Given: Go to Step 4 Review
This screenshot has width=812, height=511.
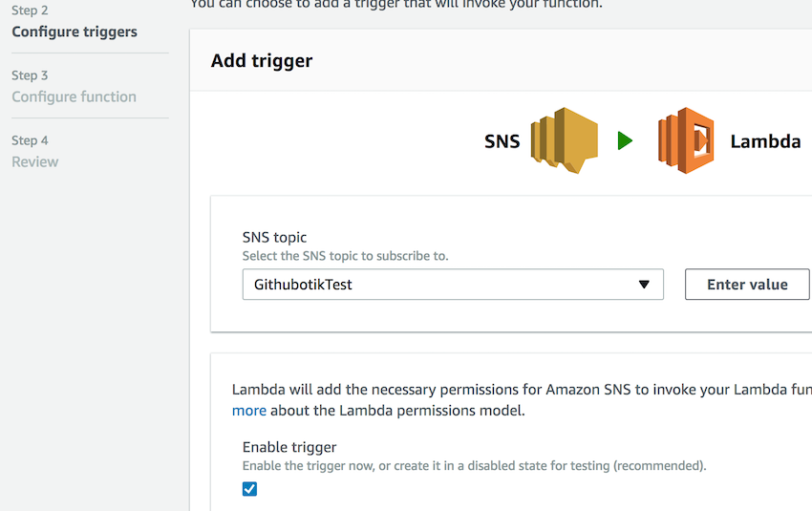Looking at the screenshot, I should click(35, 162).
